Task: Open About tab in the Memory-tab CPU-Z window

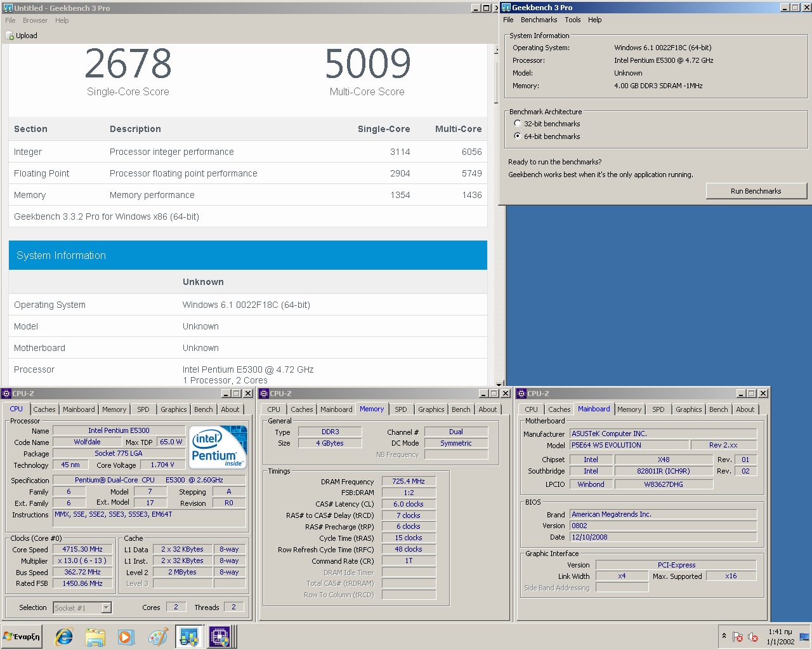Action: (488, 409)
